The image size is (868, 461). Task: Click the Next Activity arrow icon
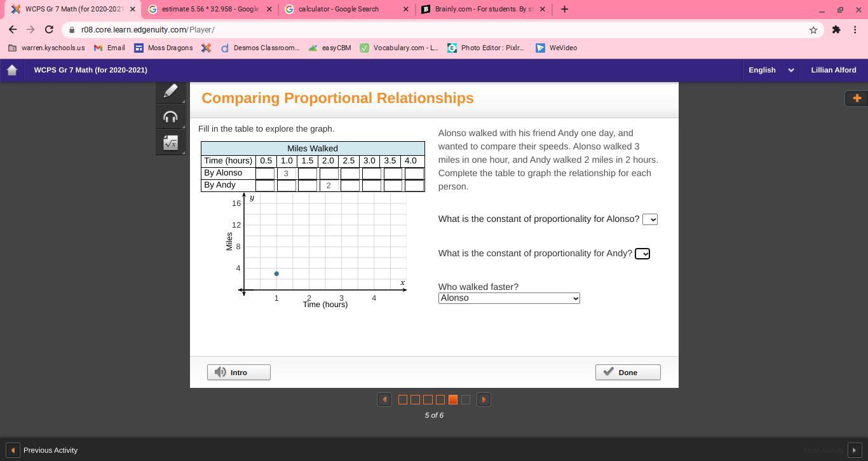click(x=855, y=450)
